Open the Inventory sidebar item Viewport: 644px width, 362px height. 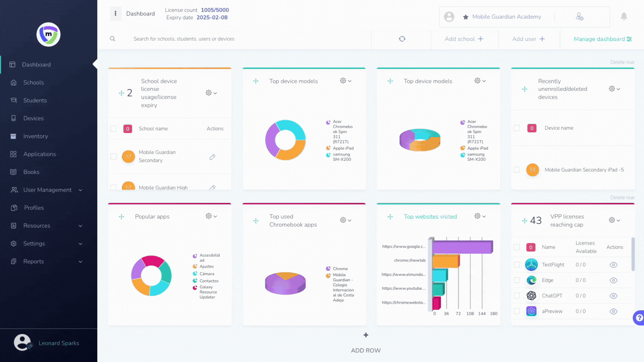click(36, 136)
